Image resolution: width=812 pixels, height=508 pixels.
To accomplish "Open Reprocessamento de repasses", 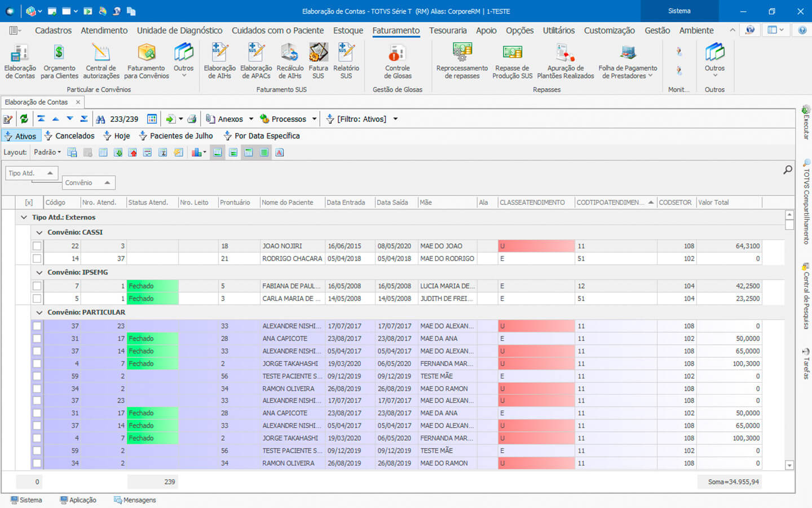I will point(462,61).
